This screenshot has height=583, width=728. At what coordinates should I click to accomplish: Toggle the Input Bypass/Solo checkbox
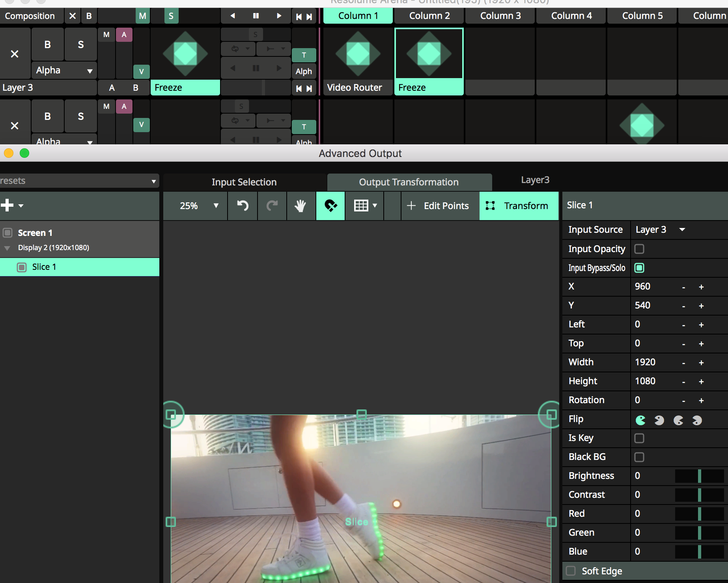(x=639, y=268)
